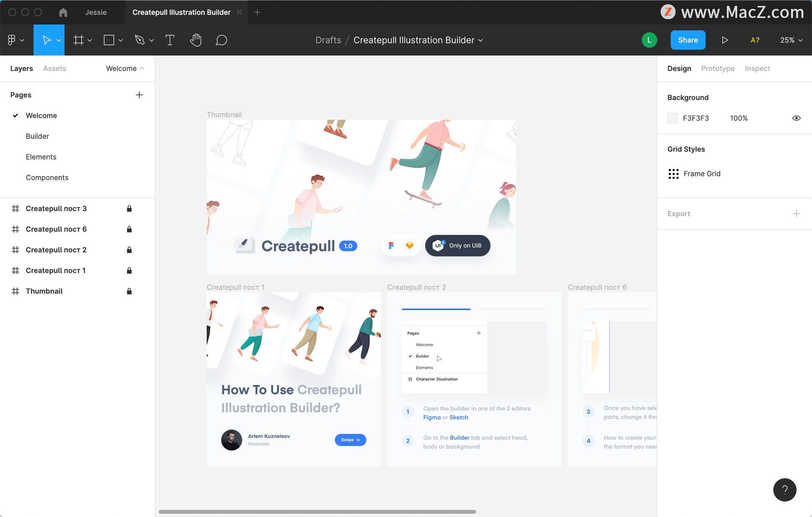Open the Drafts breadcrumb link
The width and height of the screenshot is (812, 517).
pyautogui.click(x=328, y=40)
